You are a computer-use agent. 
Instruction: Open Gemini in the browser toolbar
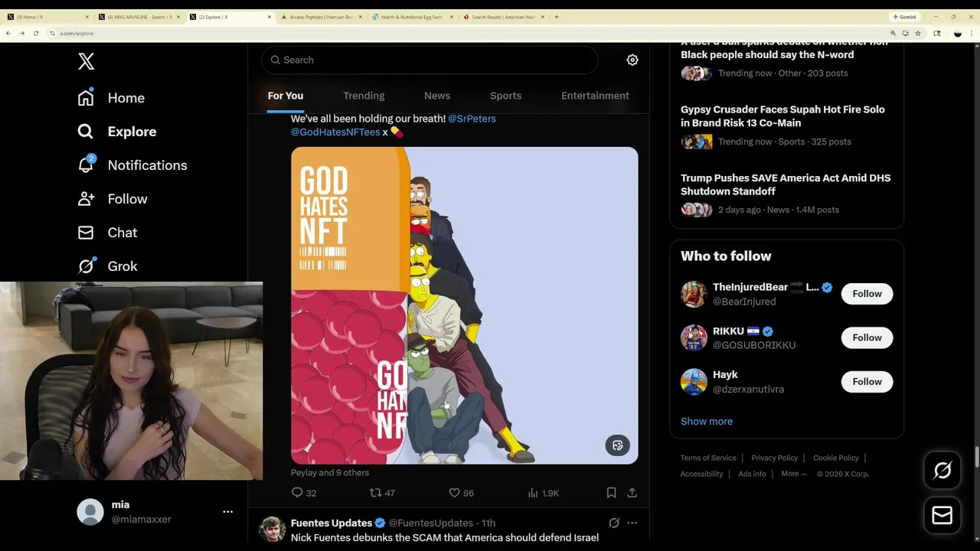coord(904,17)
